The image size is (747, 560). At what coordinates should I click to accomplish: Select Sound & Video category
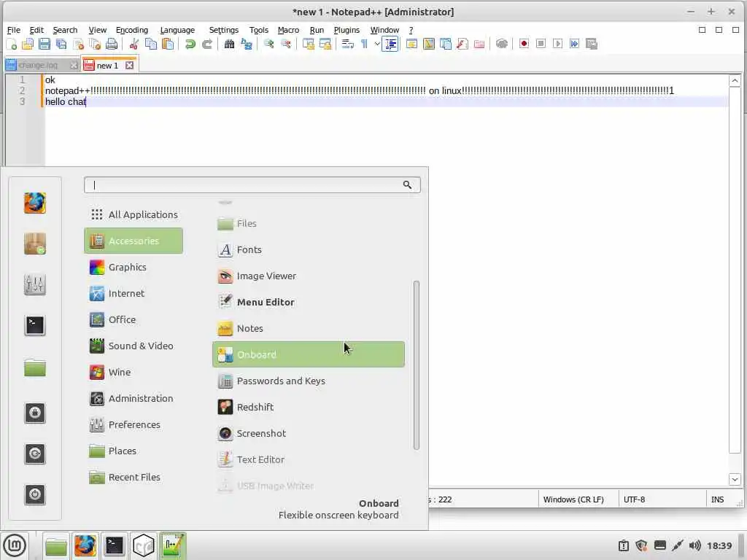click(x=133, y=346)
